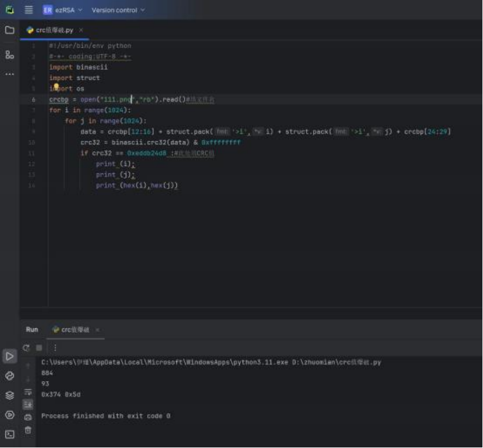This screenshot has height=448, width=483.
Task: Click the Run panel title label
Action: pyautogui.click(x=32, y=330)
